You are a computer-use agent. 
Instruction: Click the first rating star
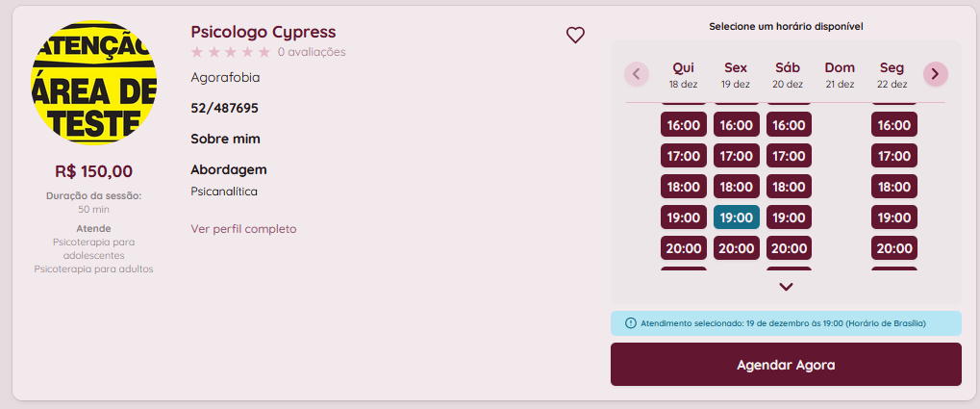(197, 52)
